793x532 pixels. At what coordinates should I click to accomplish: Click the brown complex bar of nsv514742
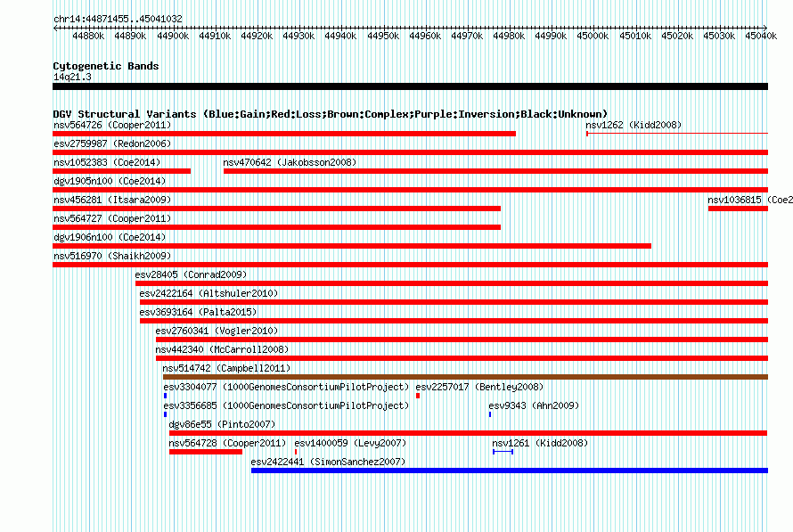[x=465, y=377]
